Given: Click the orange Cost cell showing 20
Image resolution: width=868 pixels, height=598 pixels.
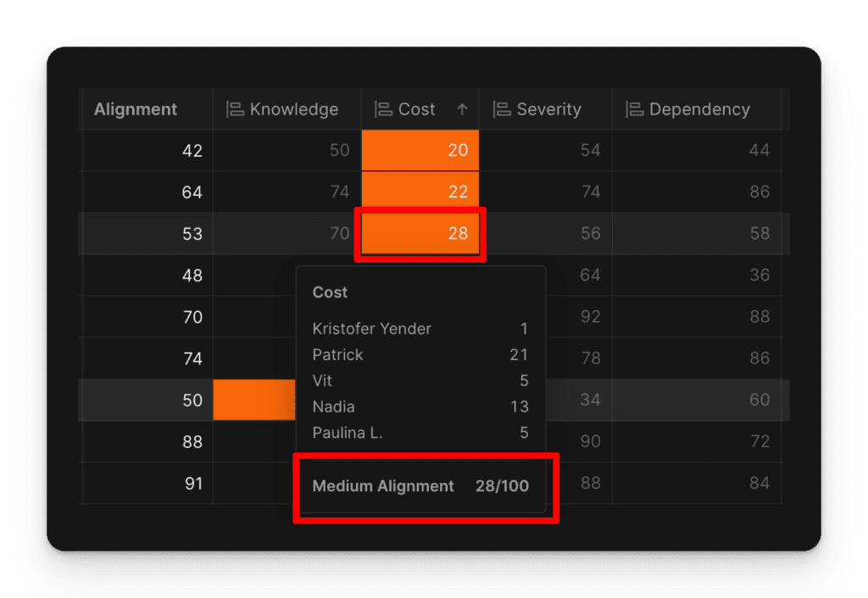Looking at the screenshot, I should 420,150.
